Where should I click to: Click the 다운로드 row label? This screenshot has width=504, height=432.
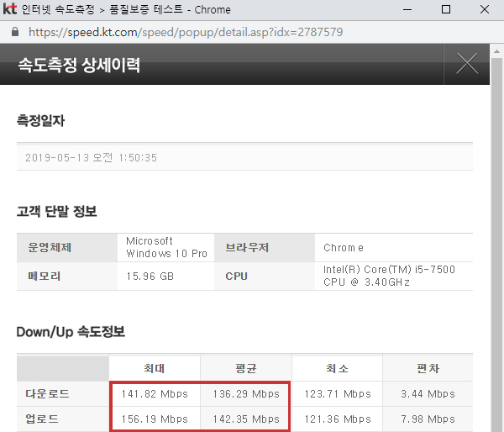(47, 393)
